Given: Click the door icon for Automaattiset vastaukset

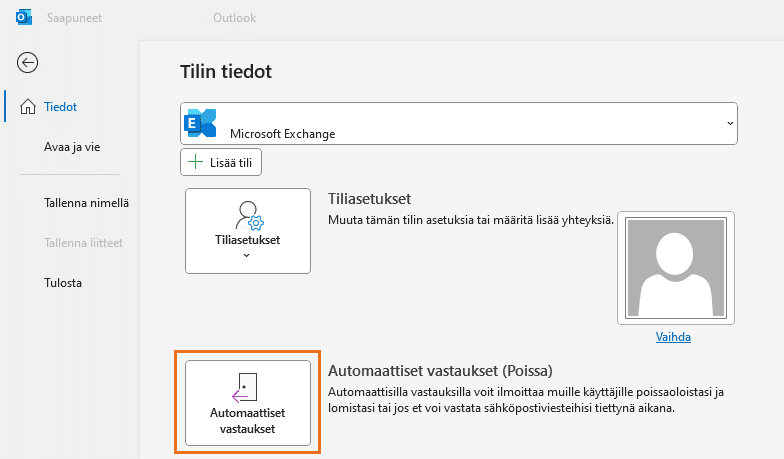Looking at the screenshot, I should click(x=247, y=386).
